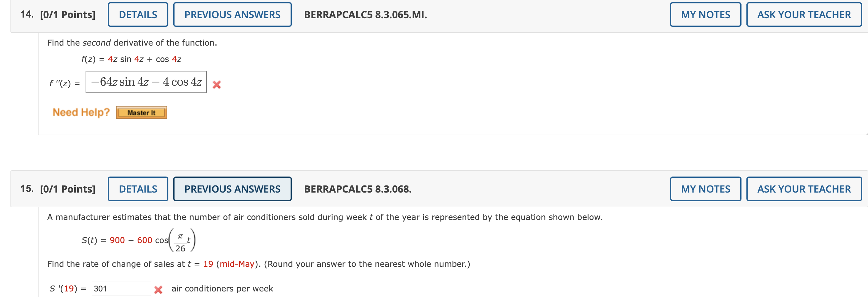Click the answer expression -64z sin 4z - 4 cos 4z
The width and height of the screenshot is (868, 297).
[146, 82]
